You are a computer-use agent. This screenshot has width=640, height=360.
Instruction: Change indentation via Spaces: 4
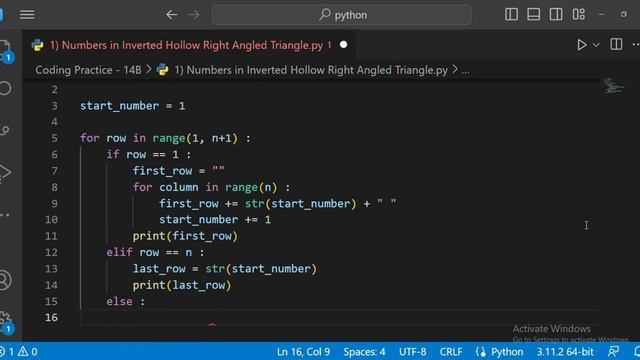tap(364, 352)
